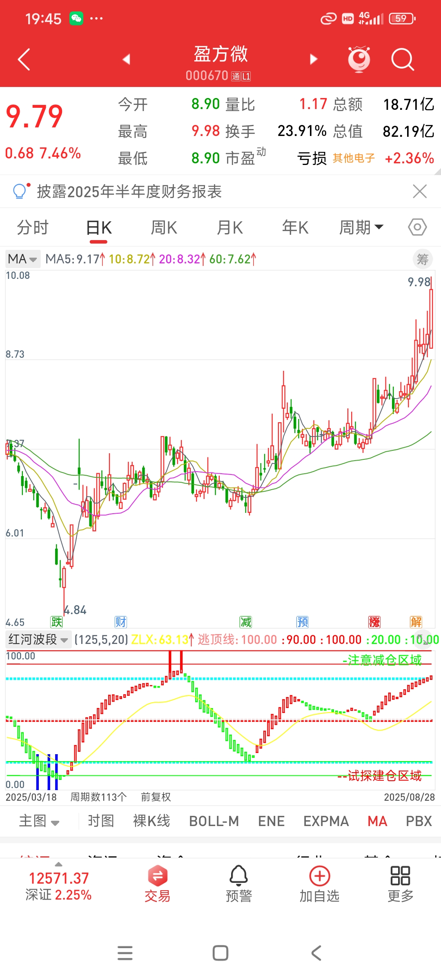Expand the 深证 index panel arrow
441x980 pixels.
tap(59, 864)
